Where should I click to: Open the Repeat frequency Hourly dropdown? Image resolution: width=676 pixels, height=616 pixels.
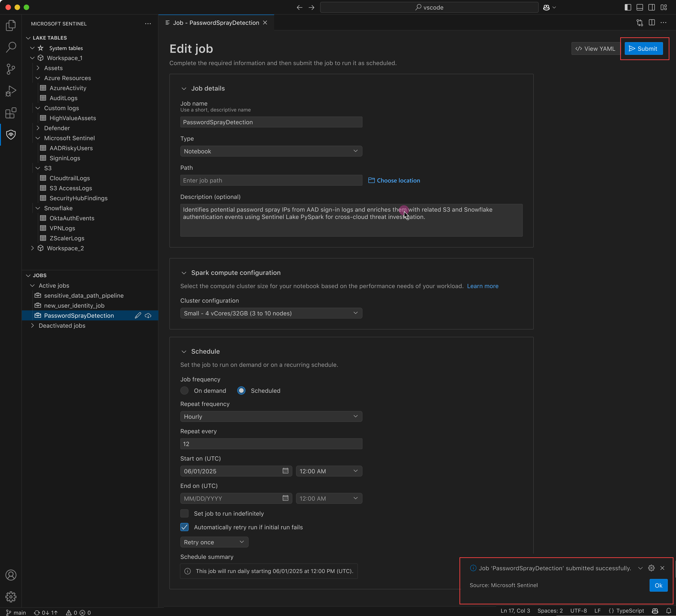coord(271,417)
